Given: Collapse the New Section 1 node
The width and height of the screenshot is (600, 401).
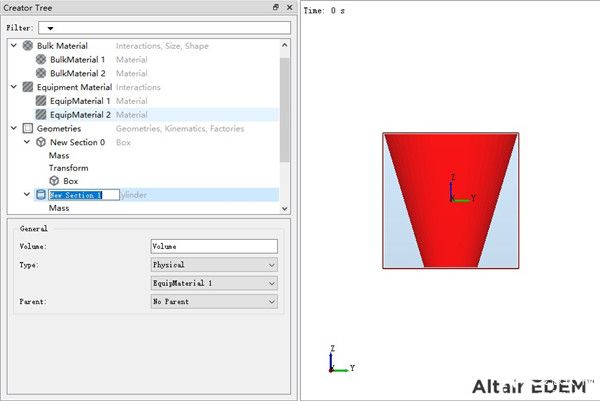Looking at the screenshot, I should coord(27,194).
